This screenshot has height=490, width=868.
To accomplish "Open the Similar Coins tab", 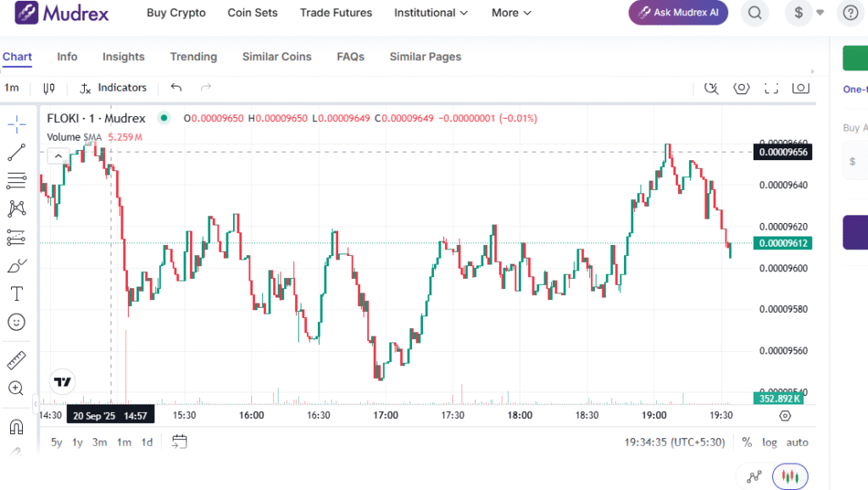I will coord(276,57).
